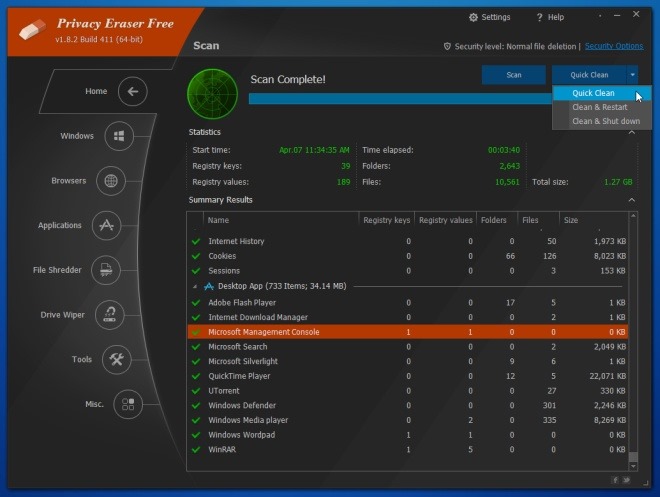The image size is (660, 497).
Task: Open the Help menu label
Action: pos(556,17)
